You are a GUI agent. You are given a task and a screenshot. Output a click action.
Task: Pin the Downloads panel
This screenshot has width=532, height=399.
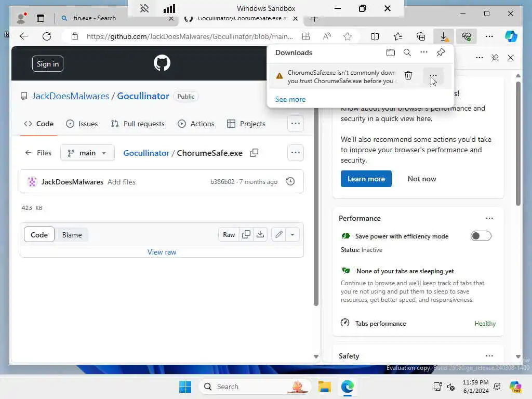pos(441,52)
